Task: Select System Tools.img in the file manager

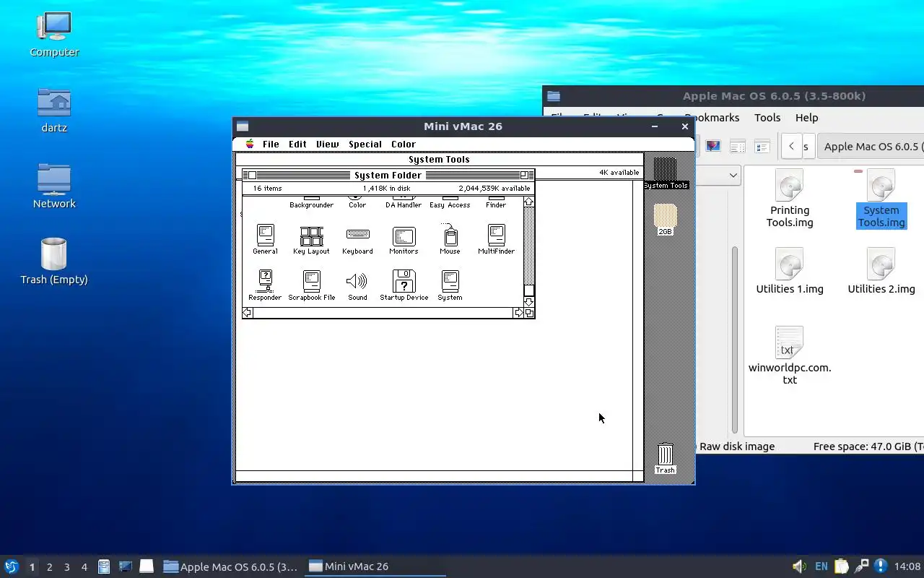Action: (881, 199)
